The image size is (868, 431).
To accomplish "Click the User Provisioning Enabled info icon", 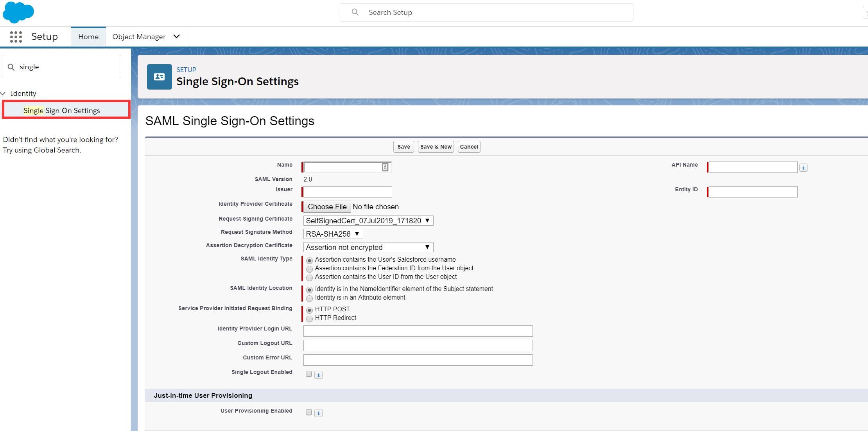I will (319, 413).
